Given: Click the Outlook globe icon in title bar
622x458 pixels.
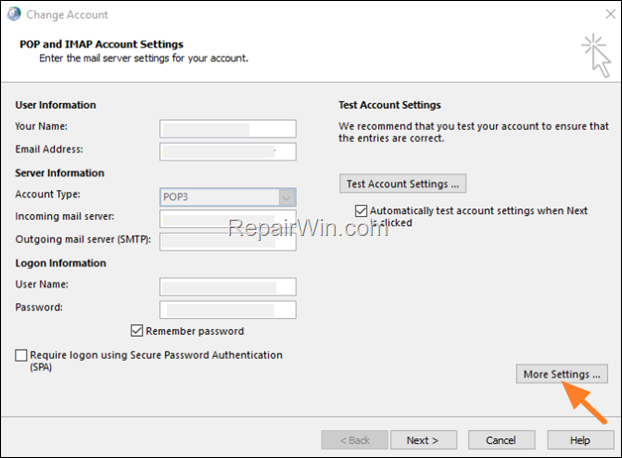Looking at the screenshot, I should point(14,14).
